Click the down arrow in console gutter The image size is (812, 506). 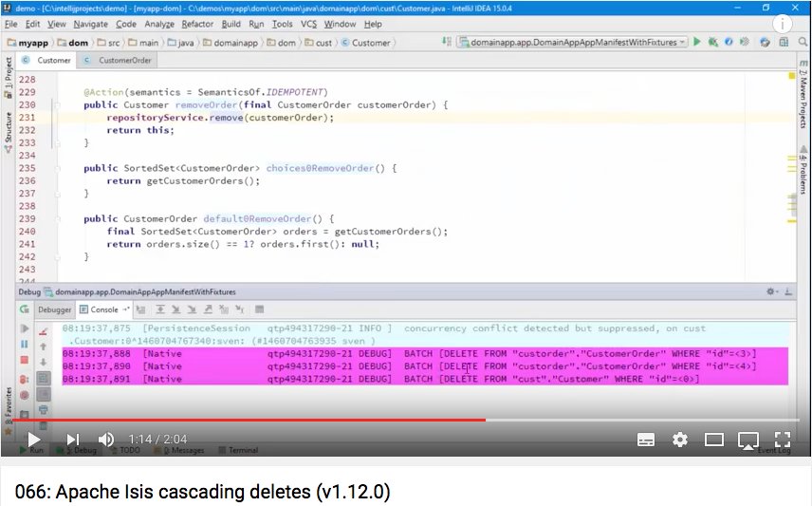(x=44, y=362)
